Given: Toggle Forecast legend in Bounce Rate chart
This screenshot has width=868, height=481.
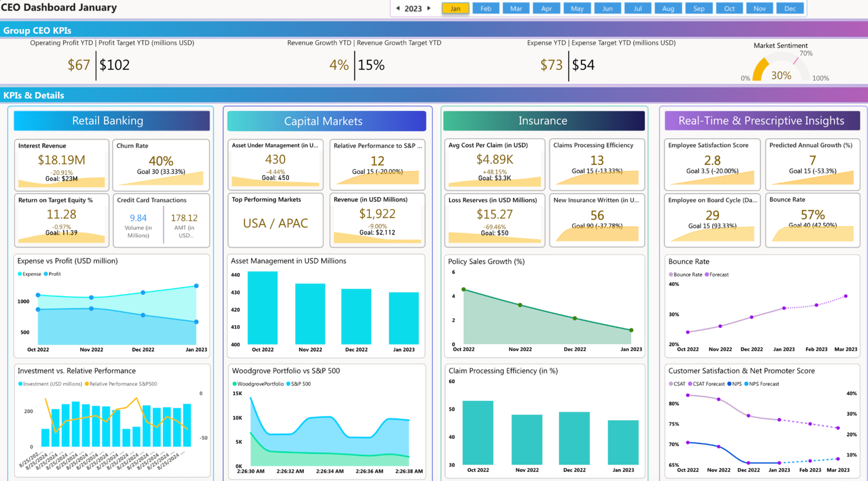Looking at the screenshot, I should tap(717, 275).
